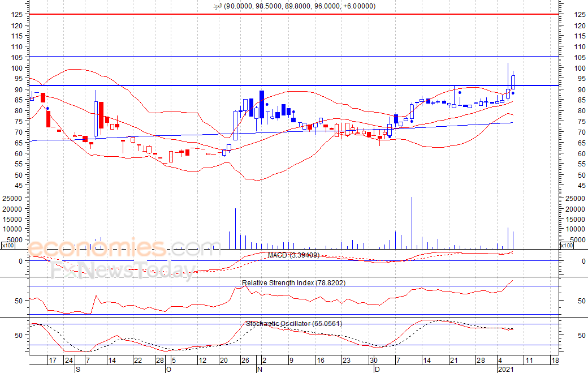Click the 45 value on right price axis
This screenshot has width=588, height=373.
point(582,186)
